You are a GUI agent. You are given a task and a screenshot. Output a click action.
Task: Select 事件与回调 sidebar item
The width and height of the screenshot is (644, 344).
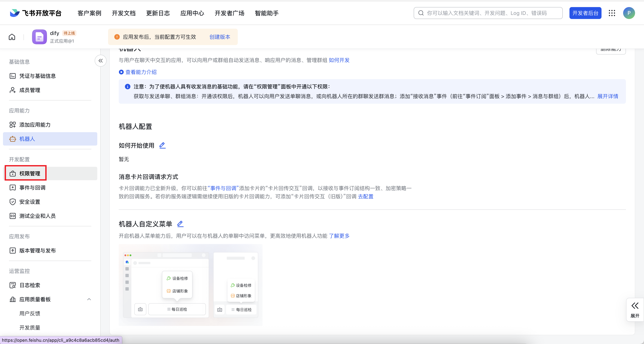click(32, 188)
